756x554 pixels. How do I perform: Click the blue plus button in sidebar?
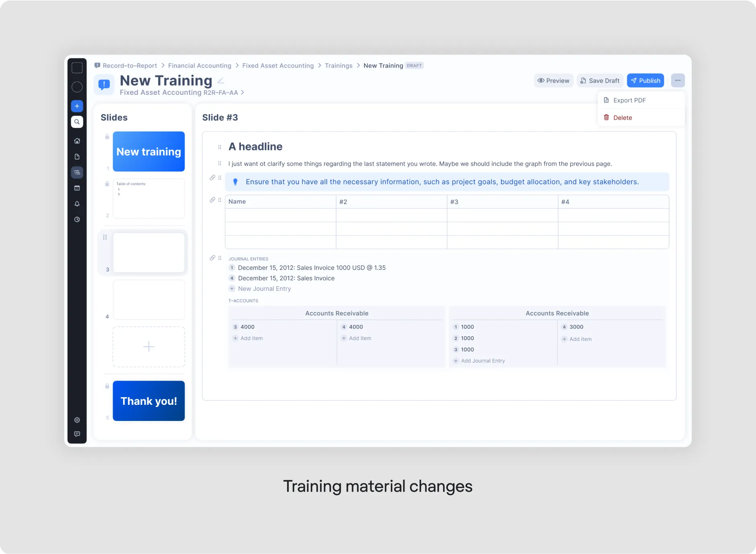point(77,106)
